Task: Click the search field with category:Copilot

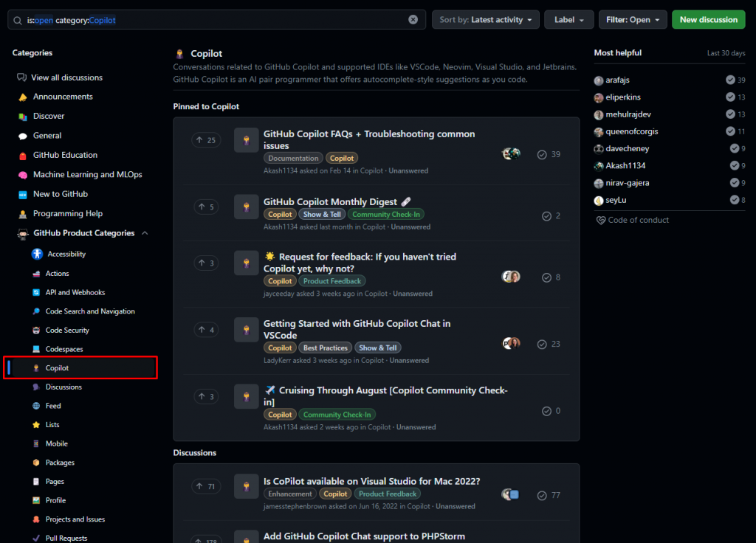Action: tap(216, 20)
